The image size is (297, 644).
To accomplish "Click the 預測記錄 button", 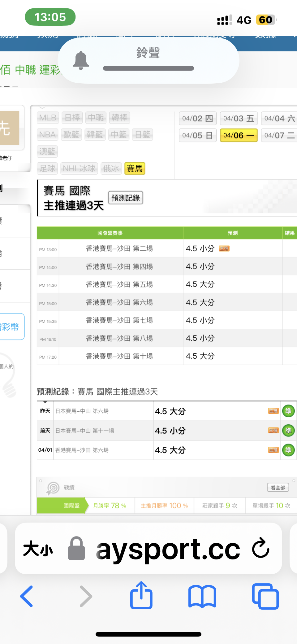I will [125, 198].
